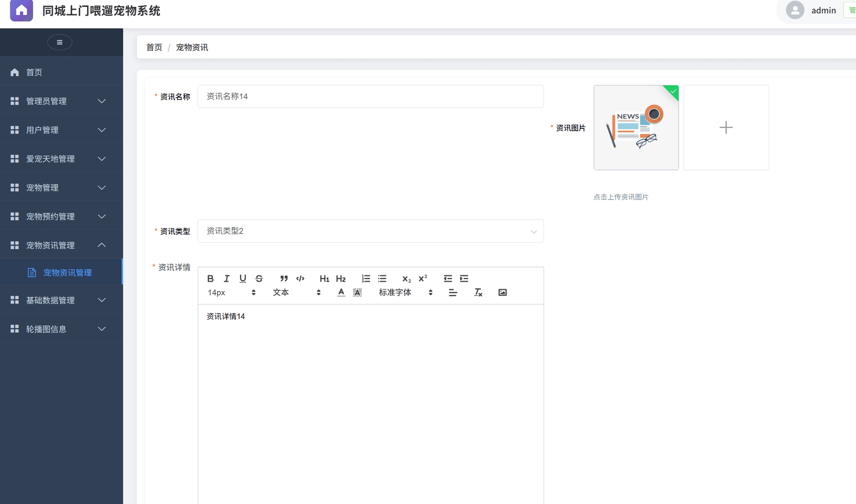856x504 pixels.
Task: Click the plus box to upload image
Action: [726, 127]
